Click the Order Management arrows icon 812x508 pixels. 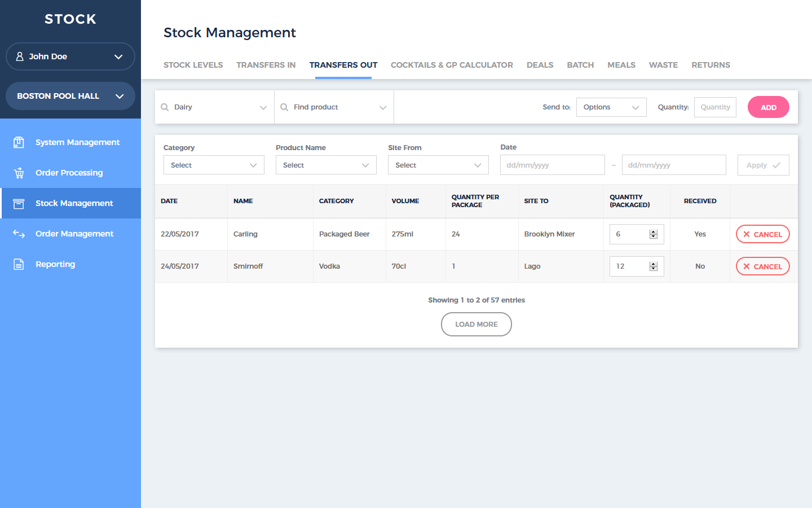click(19, 234)
